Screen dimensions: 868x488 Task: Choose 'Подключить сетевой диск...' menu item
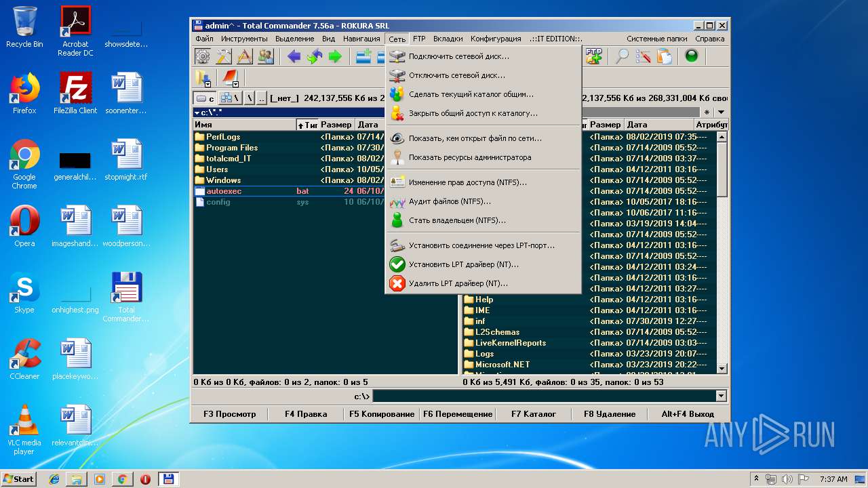pyautogui.click(x=484, y=56)
